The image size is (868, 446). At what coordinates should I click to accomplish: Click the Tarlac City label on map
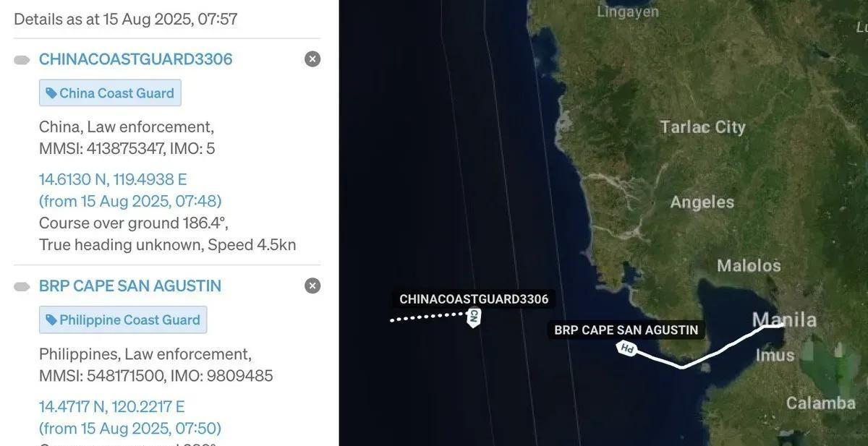[702, 127]
